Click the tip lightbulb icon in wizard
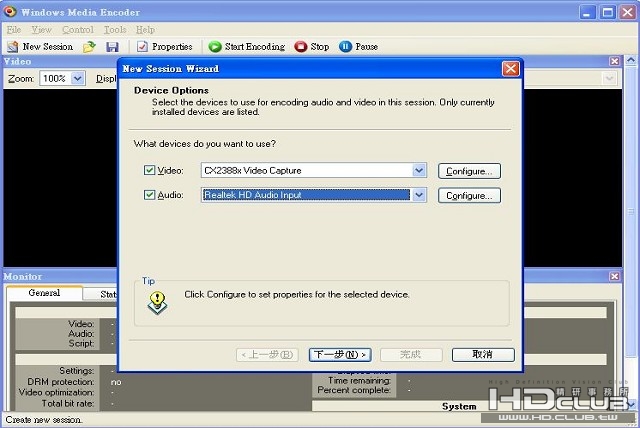The image size is (640, 428). (157, 303)
